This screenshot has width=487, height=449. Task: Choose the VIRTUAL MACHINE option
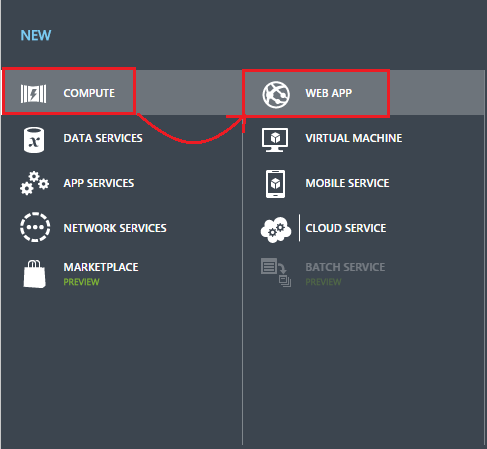click(x=354, y=138)
